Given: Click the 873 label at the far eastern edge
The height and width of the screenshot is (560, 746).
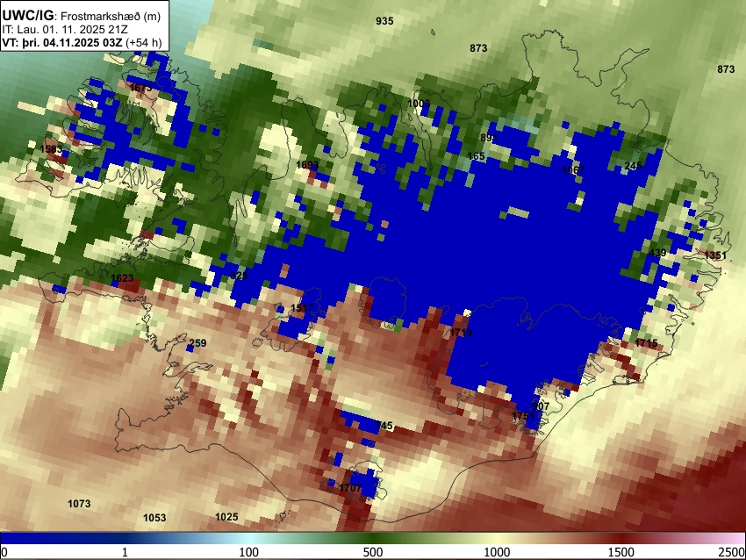Looking at the screenshot, I should coord(726,69).
